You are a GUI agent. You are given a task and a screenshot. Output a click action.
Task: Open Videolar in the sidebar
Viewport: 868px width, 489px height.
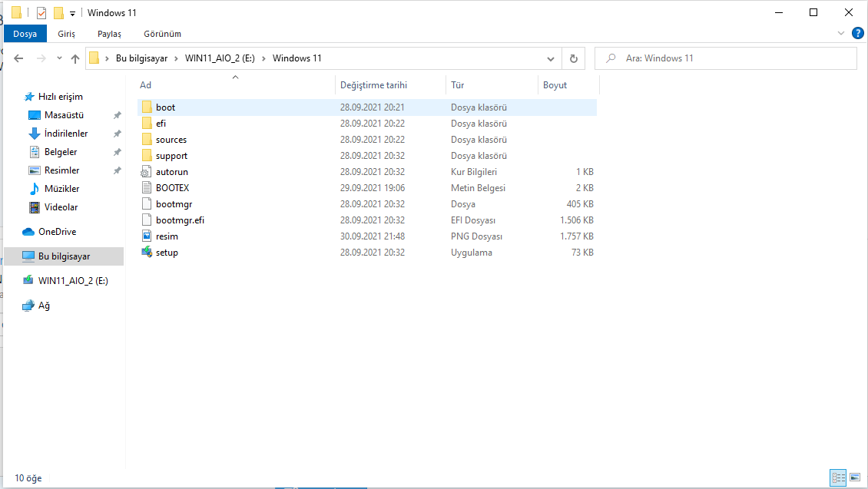click(61, 207)
